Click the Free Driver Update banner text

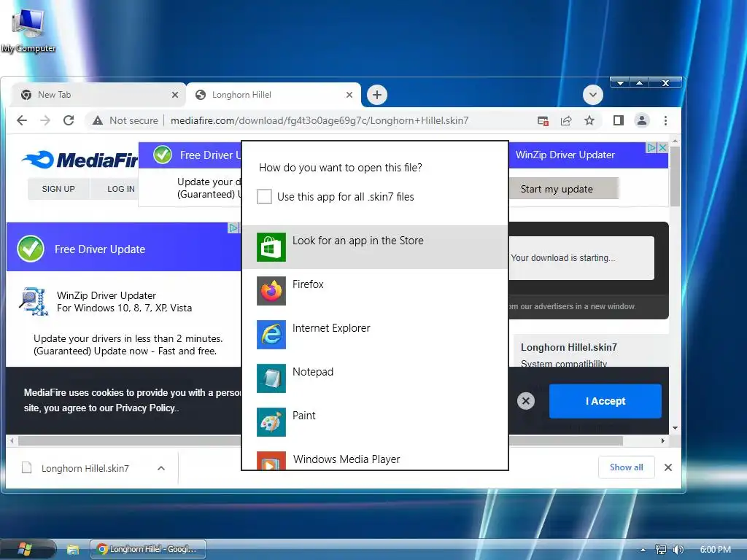click(99, 249)
